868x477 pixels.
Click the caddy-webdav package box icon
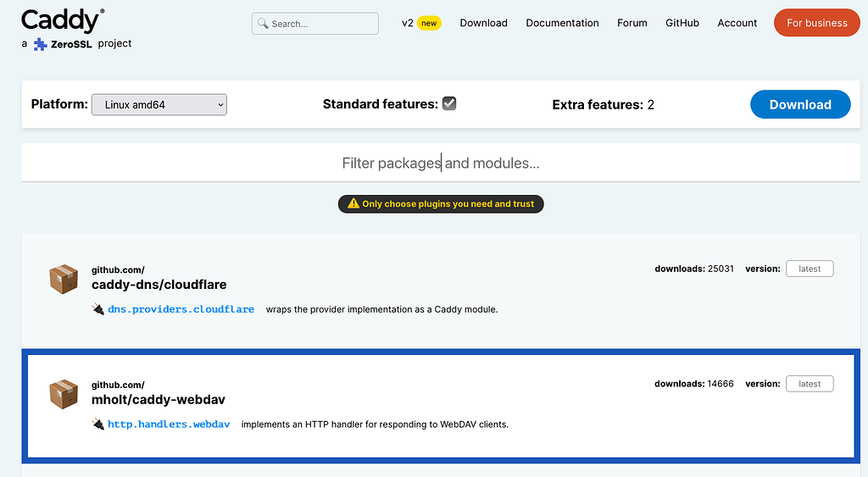click(x=64, y=394)
